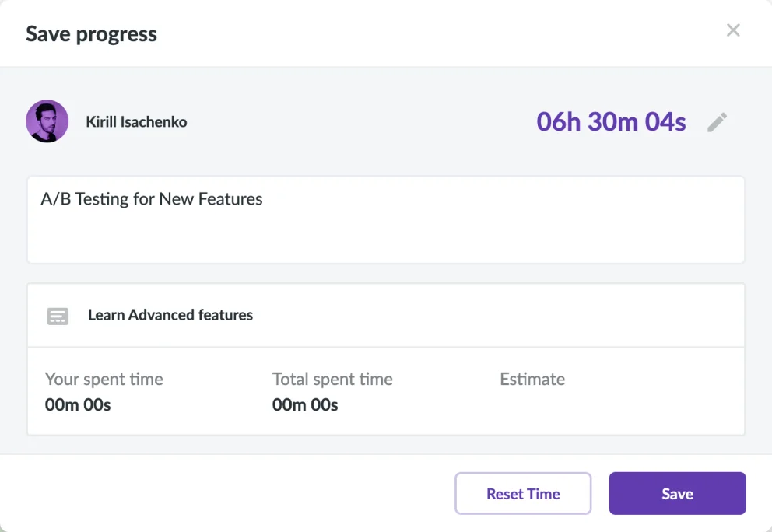772x532 pixels.
Task: Click the pencil icon to edit tracked time
Action: click(x=717, y=122)
